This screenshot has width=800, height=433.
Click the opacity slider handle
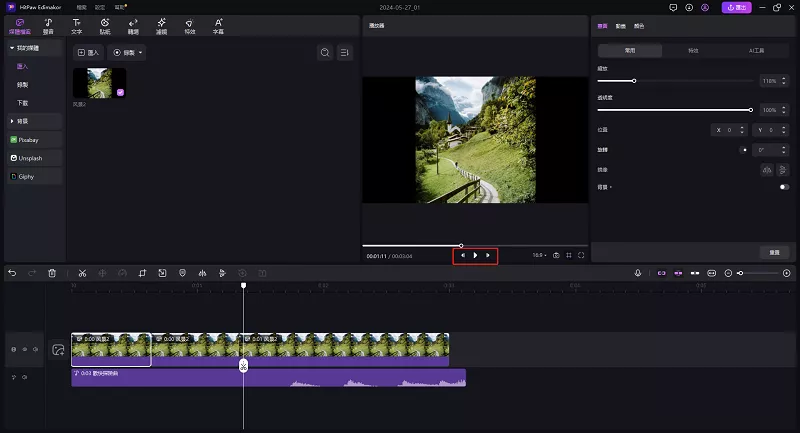[x=751, y=109]
